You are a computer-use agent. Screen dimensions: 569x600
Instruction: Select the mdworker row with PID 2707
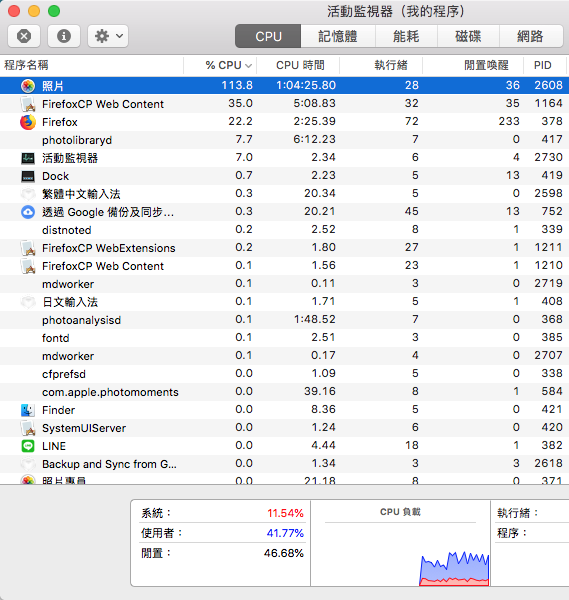pos(284,355)
